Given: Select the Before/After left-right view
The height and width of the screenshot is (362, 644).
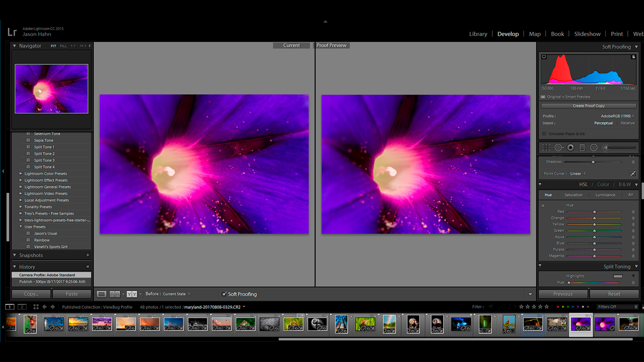Looking at the screenshot, I should point(115,294).
